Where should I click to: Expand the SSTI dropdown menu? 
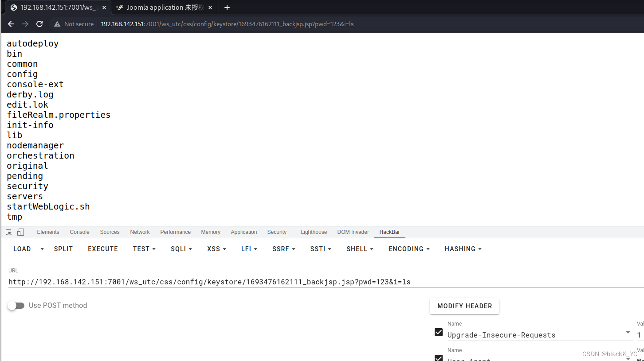click(x=321, y=249)
